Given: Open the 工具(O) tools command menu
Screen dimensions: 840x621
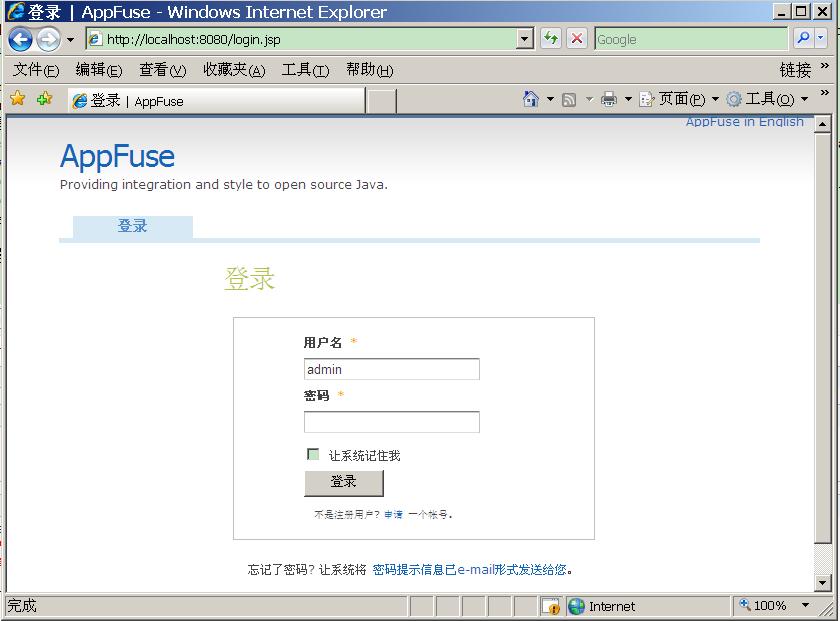Looking at the screenshot, I should point(767,99).
